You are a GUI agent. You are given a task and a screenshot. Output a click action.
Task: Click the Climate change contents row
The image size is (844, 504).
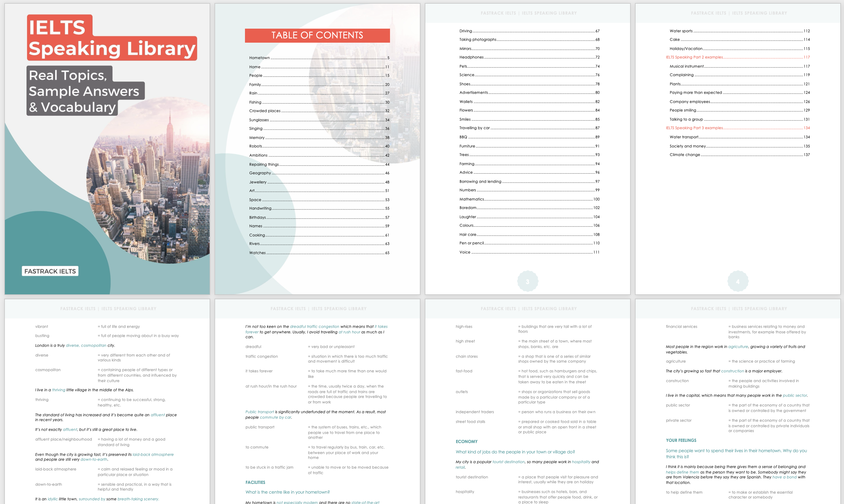(739, 154)
